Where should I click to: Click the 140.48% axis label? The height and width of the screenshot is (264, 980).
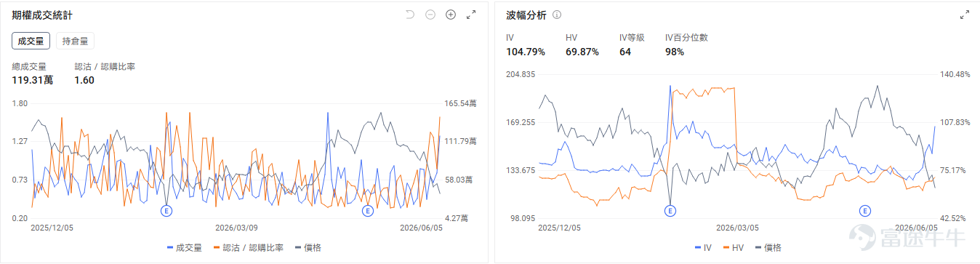point(955,75)
